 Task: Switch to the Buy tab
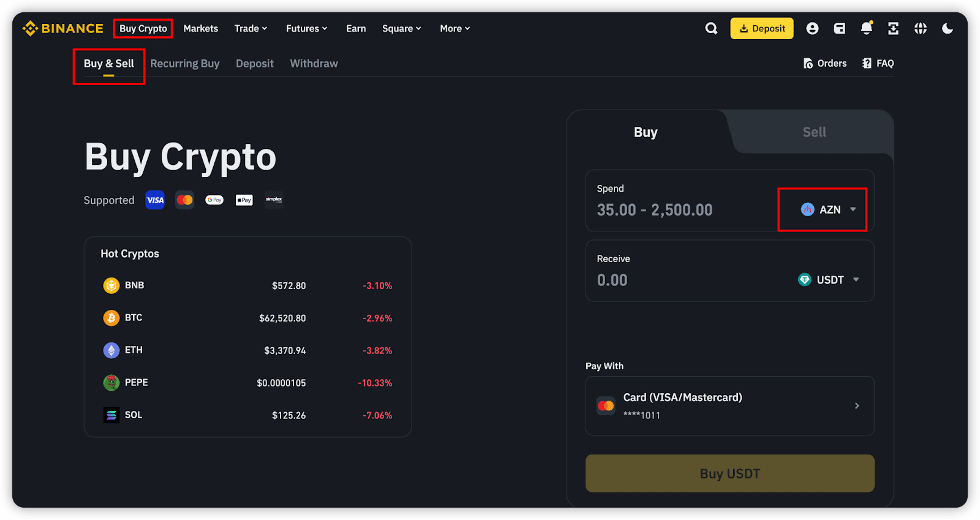coord(646,132)
